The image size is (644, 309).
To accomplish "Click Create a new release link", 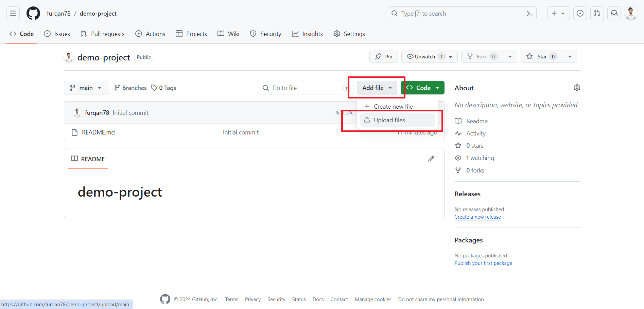I will pos(477,217).
